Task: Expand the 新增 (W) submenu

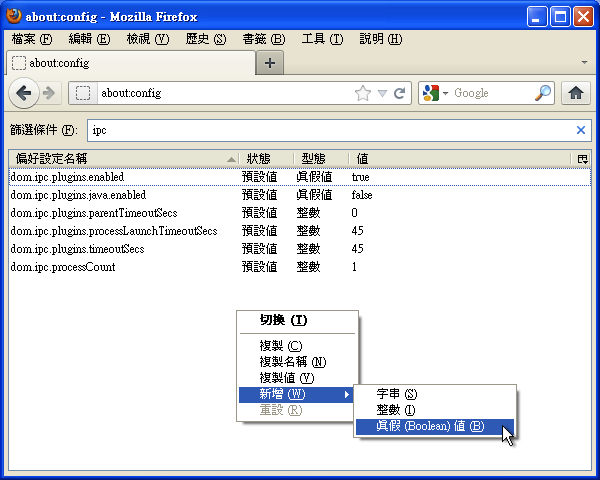Action: click(297, 394)
